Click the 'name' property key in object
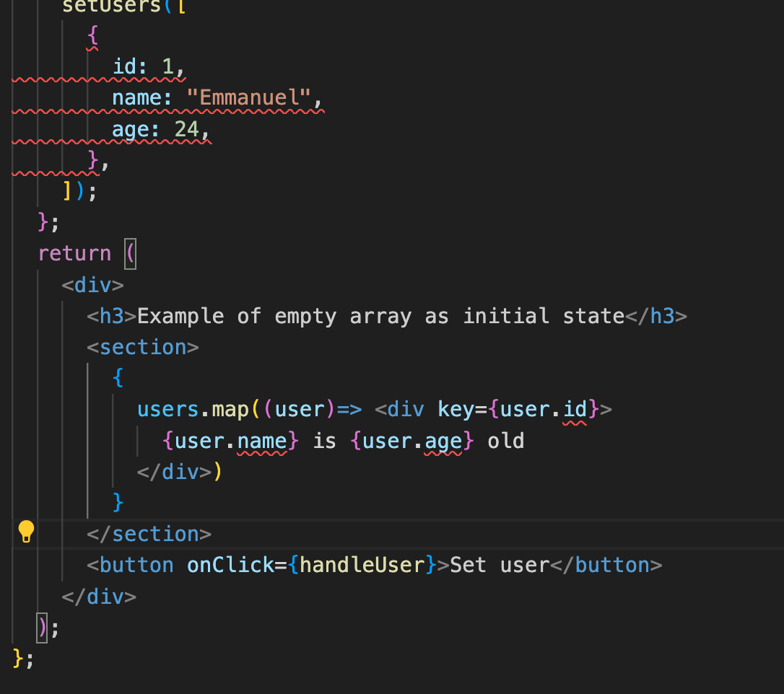 tap(136, 97)
